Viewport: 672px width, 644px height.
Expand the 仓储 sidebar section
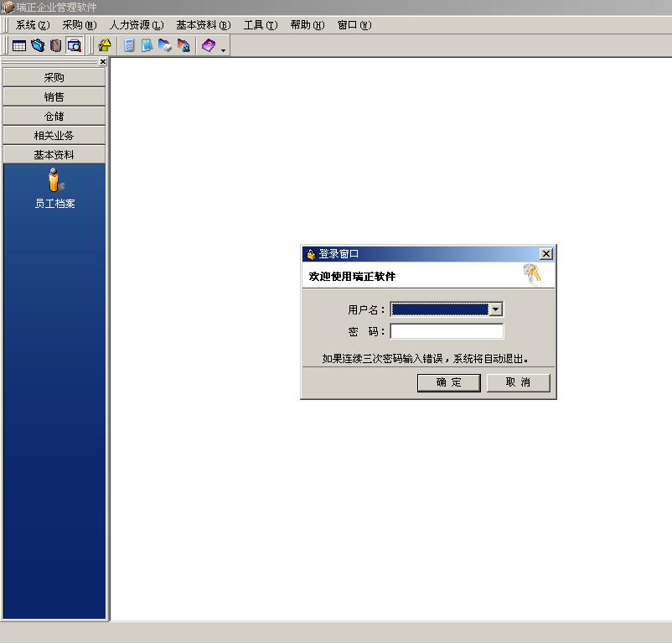[54, 117]
